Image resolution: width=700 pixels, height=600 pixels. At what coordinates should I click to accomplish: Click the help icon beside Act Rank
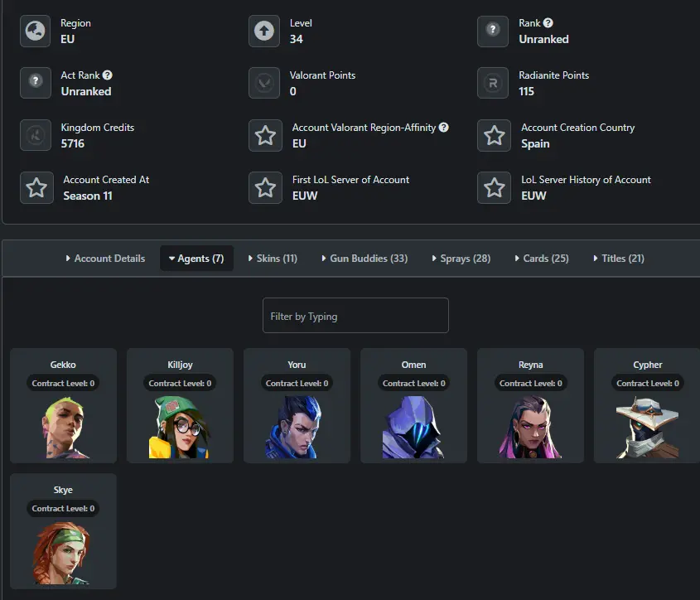[x=107, y=75]
